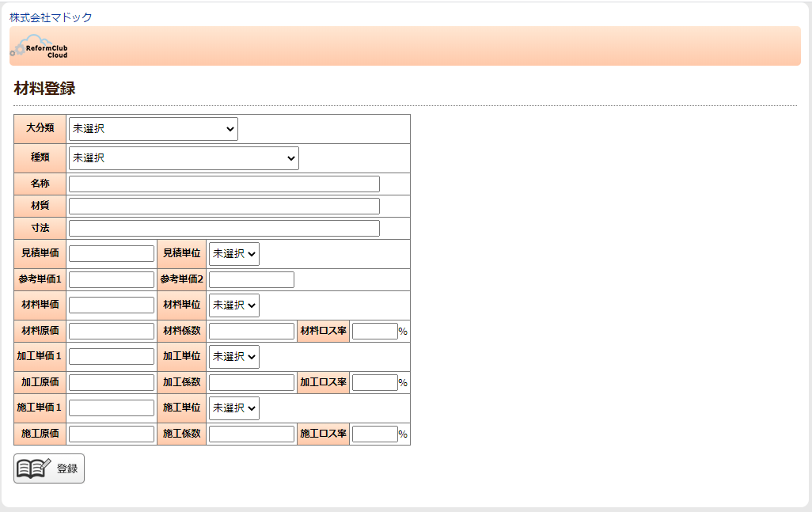The image size is (812, 512).
Task: Select the 寸法 input box
Action: click(x=224, y=229)
